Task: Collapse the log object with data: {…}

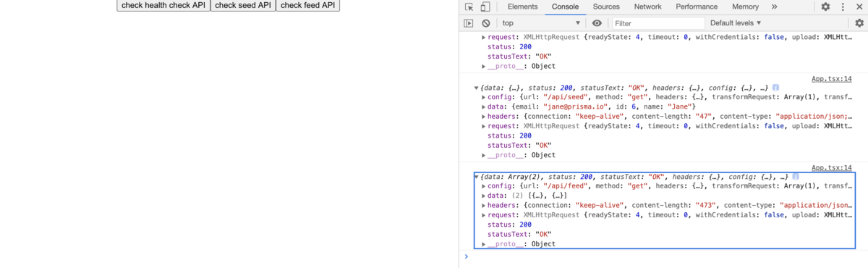Action: point(476,88)
